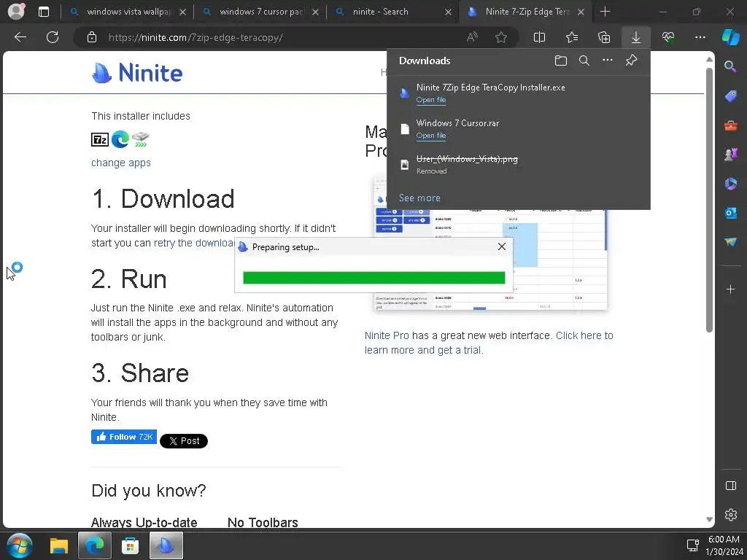Image resolution: width=747 pixels, height=560 pixels.
Task: Launch Copilot from the toolbar
Action: 730,37
